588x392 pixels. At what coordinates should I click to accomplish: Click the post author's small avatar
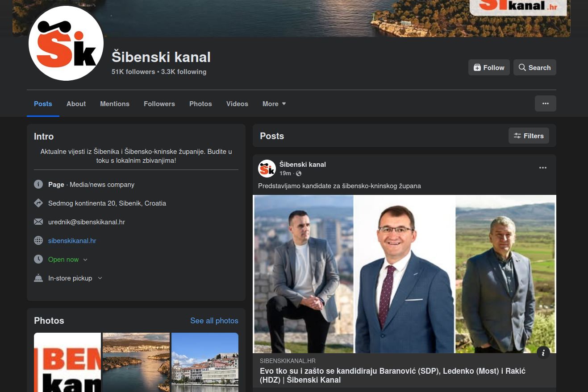tap(267, 169)
